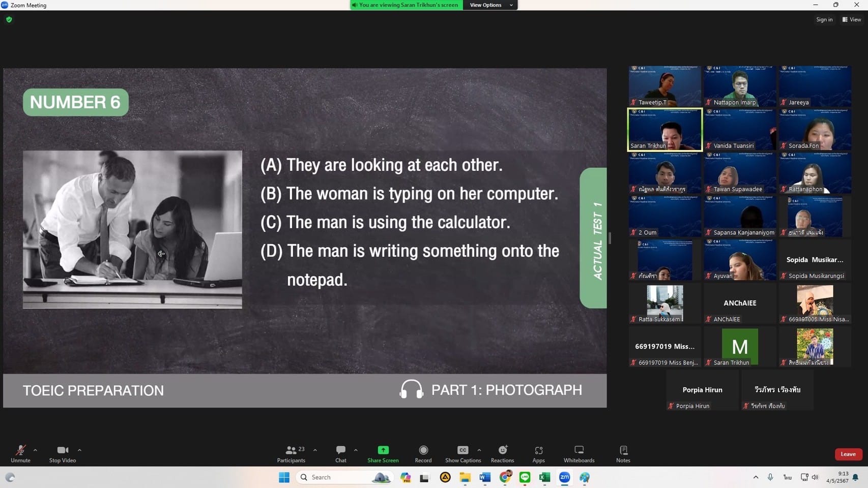Expand audio options arrow beside Unmute
Screen dimensions: 868x488
click(35, 450)
